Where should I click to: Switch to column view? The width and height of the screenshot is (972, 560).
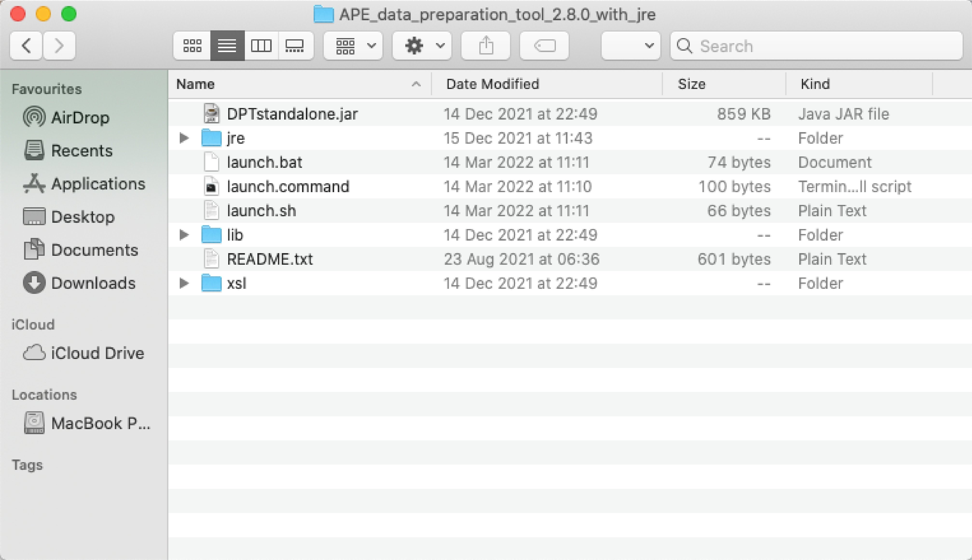pyautogui.click(x=261, y=46)
